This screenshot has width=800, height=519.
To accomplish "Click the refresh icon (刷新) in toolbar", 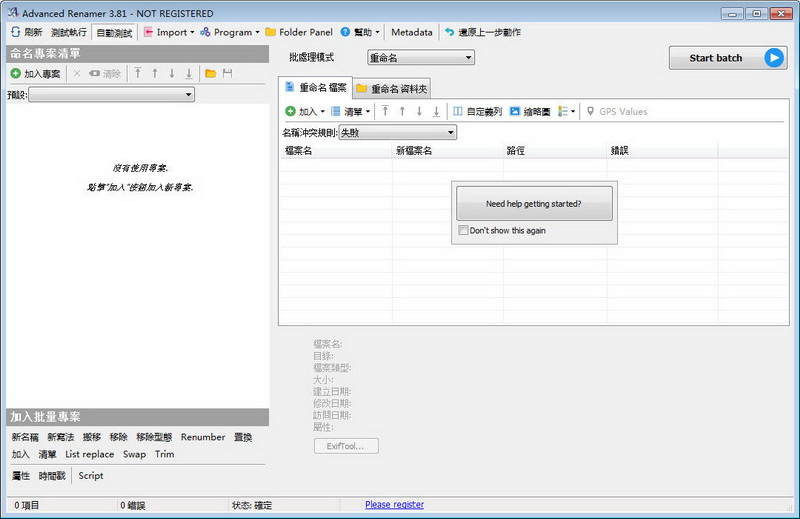I will click(x=16, y=32).
